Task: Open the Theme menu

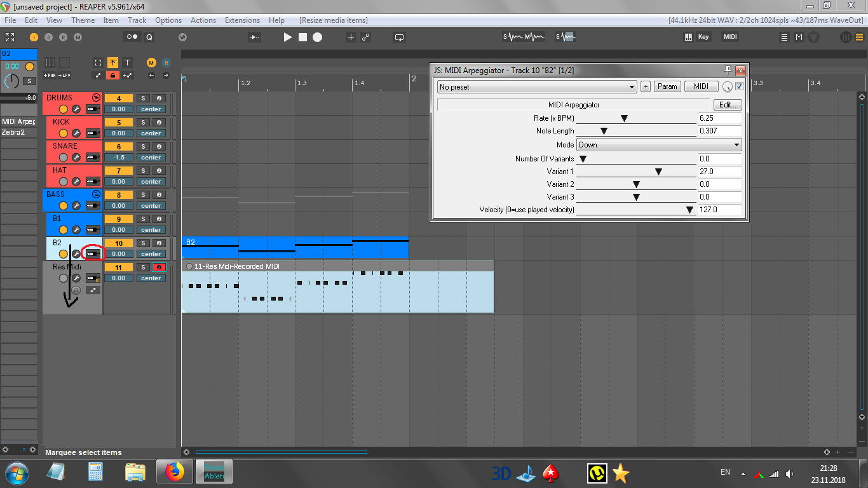Action: (83, 20)
